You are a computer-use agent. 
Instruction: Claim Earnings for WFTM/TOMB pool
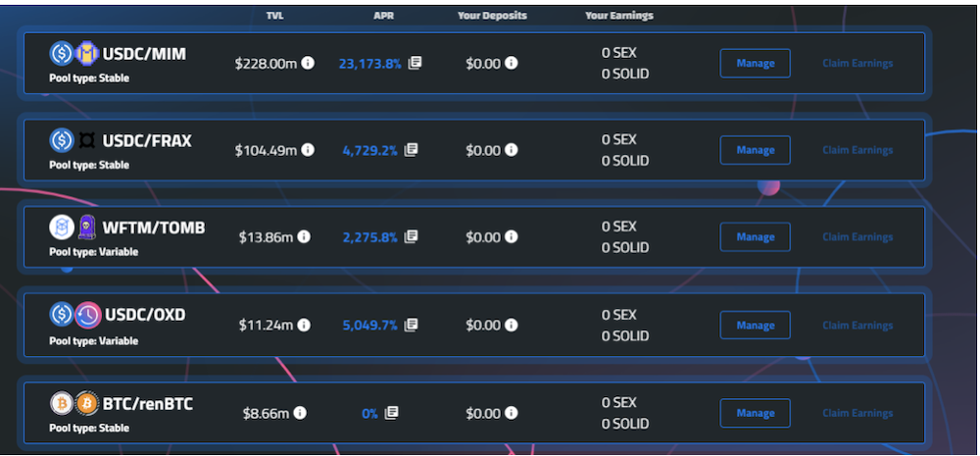(x=857, y=237)
